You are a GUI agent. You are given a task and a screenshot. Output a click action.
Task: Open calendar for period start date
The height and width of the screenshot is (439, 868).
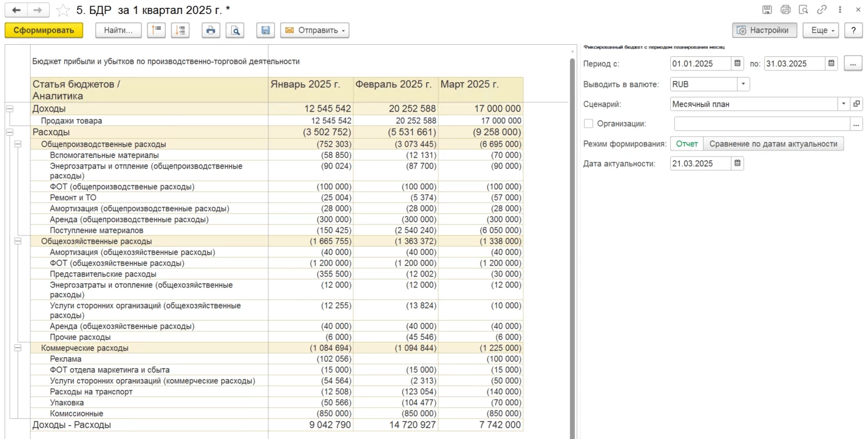click(737, 64)
